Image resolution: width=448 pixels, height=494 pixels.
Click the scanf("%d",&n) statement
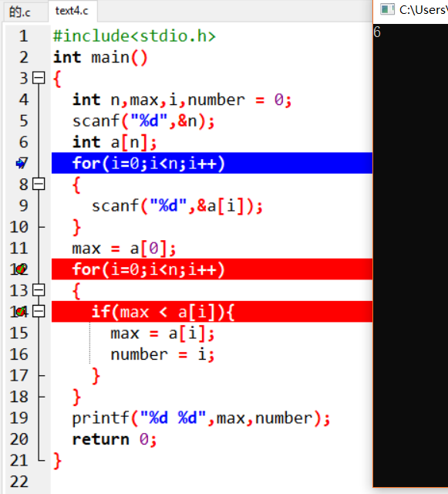143,121
